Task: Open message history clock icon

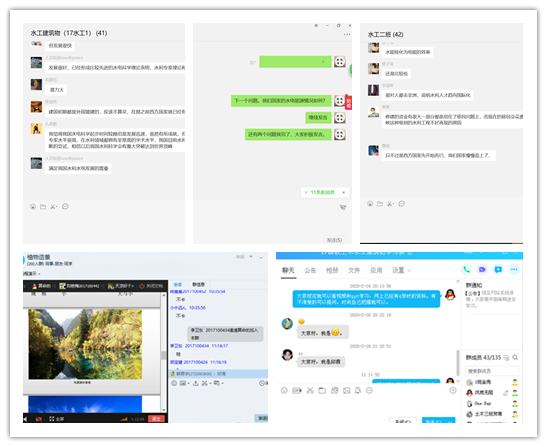Action: [453, 390]
